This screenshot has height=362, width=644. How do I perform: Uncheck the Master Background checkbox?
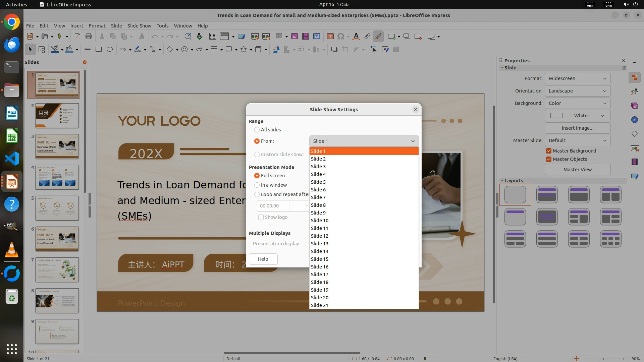tap(549, 151)
